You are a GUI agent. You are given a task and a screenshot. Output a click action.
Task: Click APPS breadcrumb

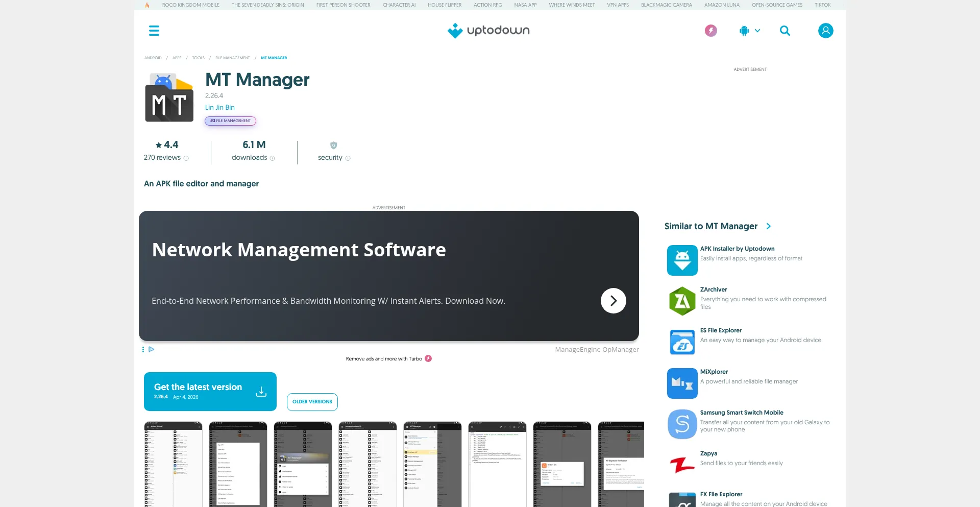click(x=177, y=58)
